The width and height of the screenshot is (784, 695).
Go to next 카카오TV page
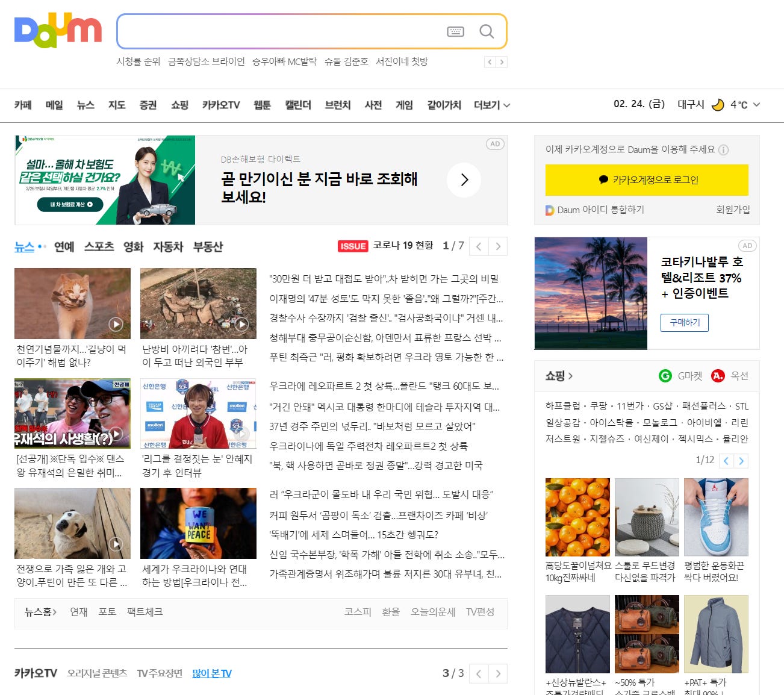498,673
